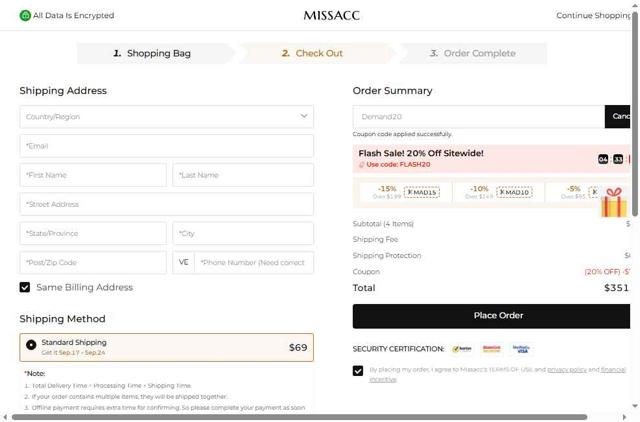This screenshot has width=640, height=422.
Task: Click the City input field
Action: (243, 233)
